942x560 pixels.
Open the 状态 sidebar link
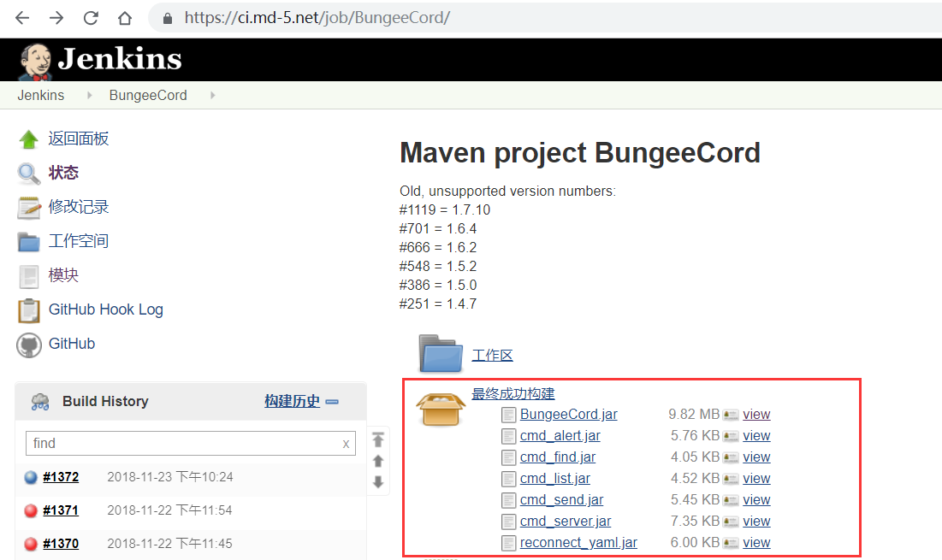[x=63, y=173]
